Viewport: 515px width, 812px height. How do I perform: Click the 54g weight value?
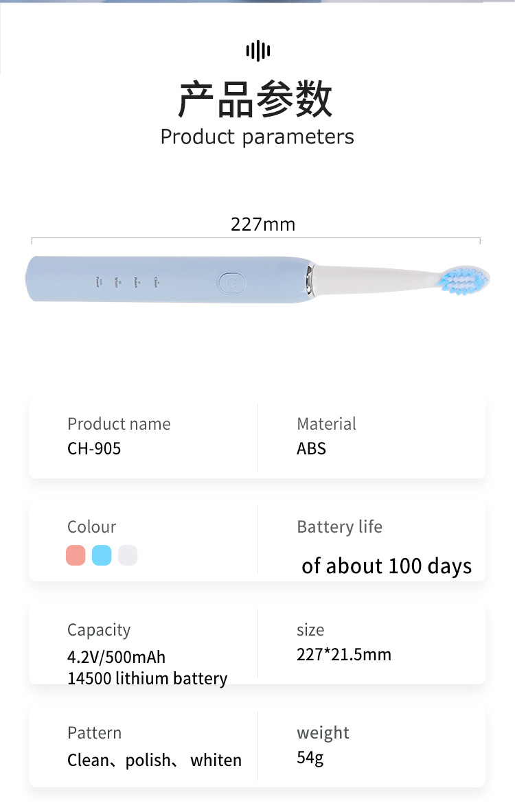[310, 758]
